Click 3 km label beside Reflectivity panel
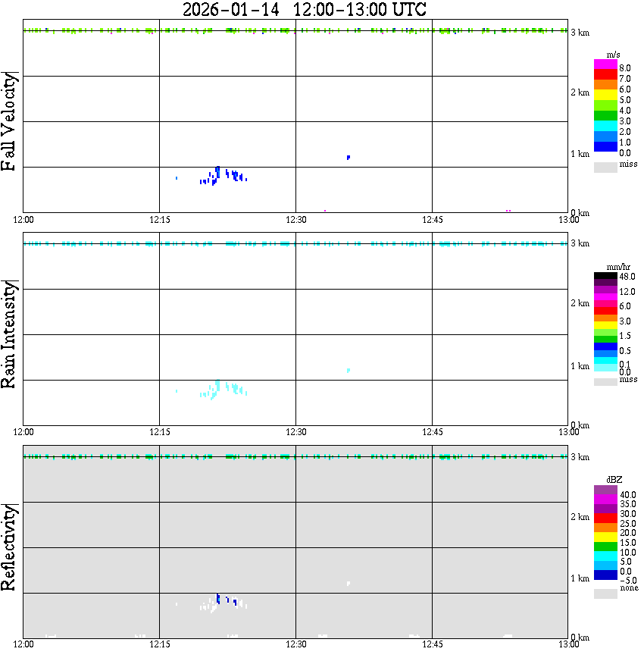The height and width of the screenshot is (658, 644). tap(580, 456)
